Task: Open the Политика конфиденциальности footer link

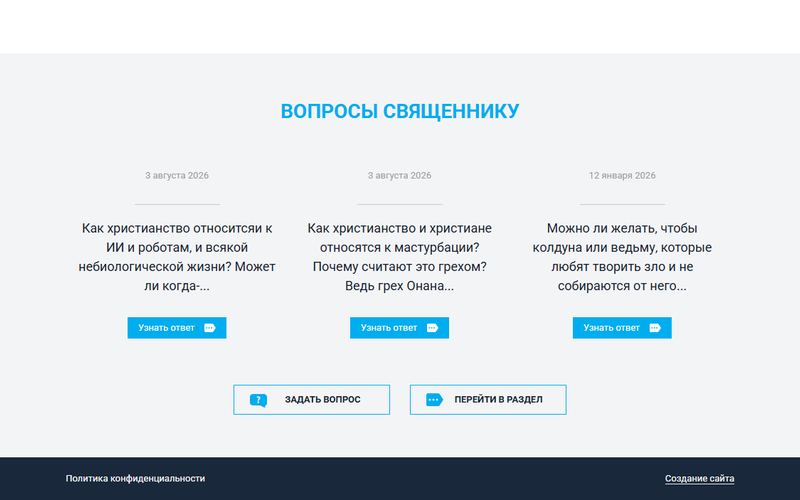Action: coord(135,479)
